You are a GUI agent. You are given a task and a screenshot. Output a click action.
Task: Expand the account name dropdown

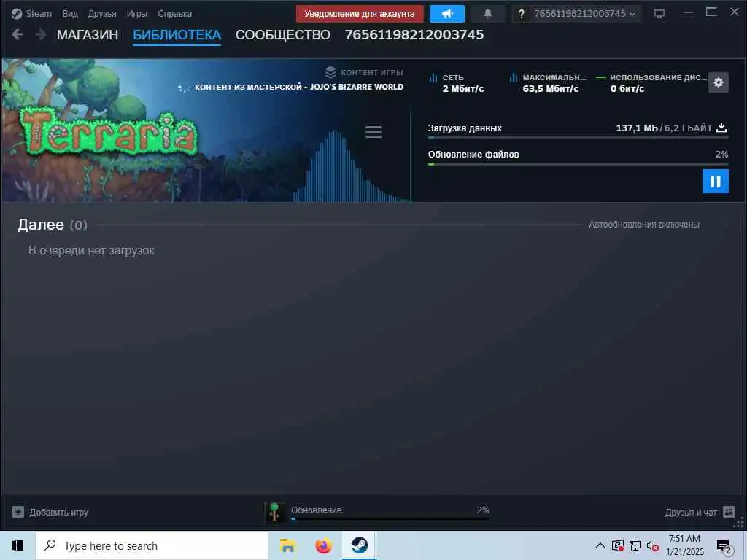pos(584,14)
